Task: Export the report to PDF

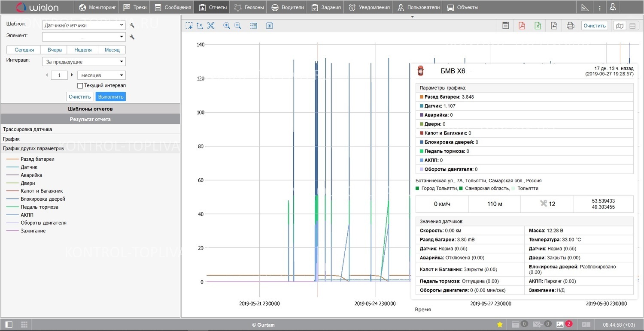Action: coord(522,26)
